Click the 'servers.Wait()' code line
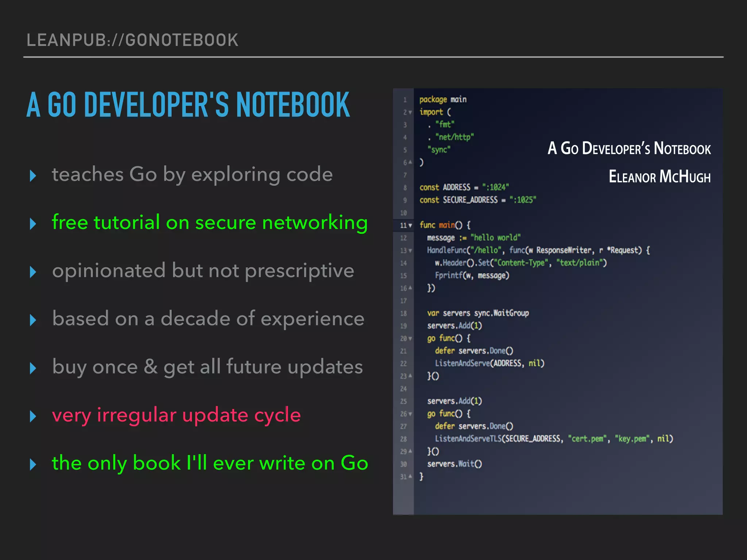This screenshot has height=560, width=747. click(454, 464)
